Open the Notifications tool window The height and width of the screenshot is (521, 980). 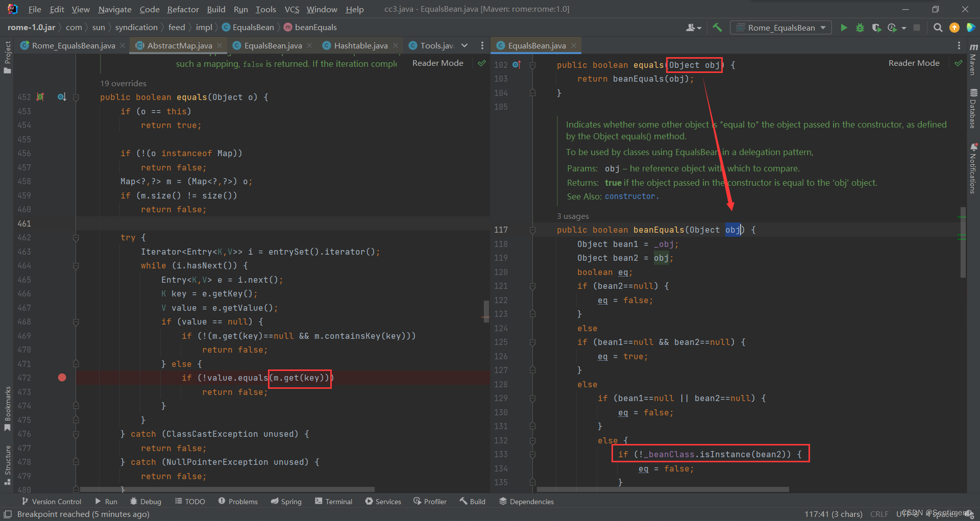click(973, 168)
